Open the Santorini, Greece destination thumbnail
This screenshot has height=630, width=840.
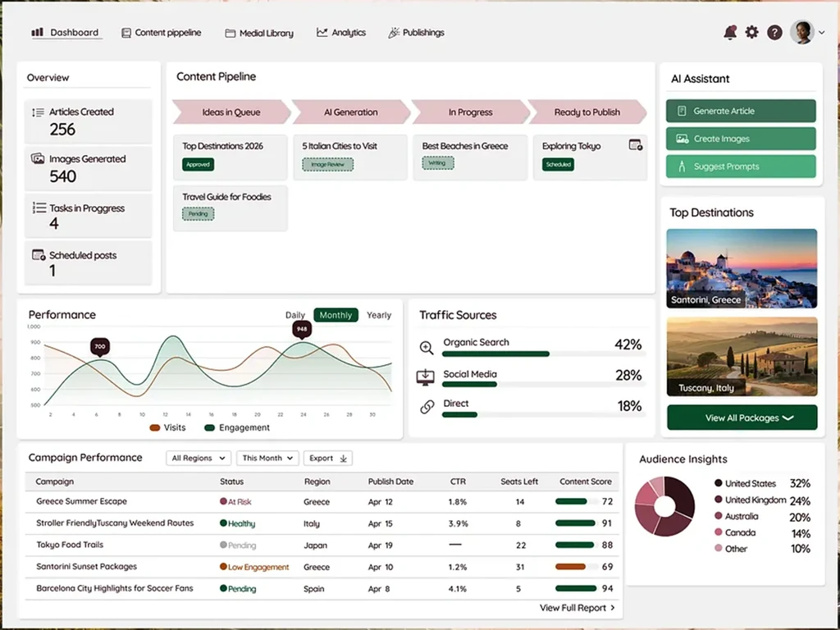click(x=742, y=268)
